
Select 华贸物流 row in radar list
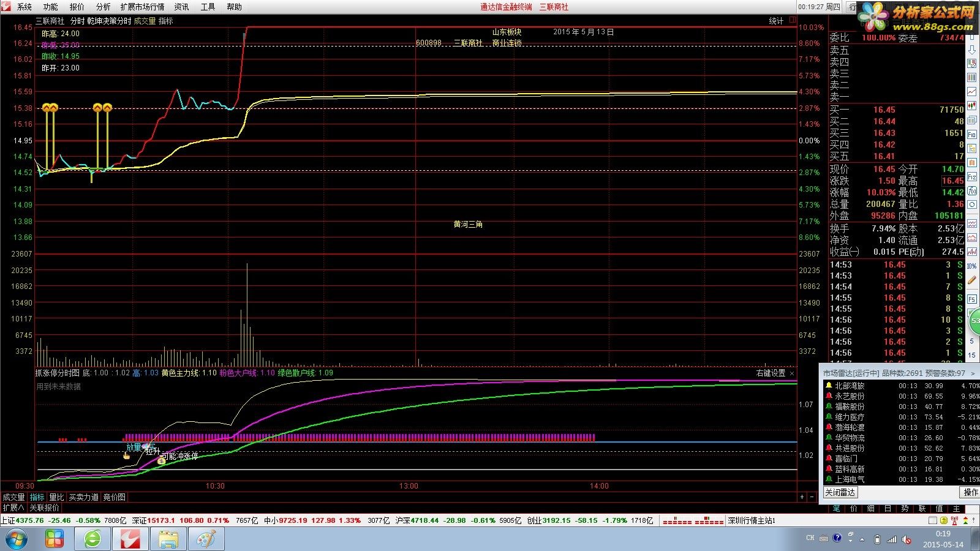tap(901, 438)
